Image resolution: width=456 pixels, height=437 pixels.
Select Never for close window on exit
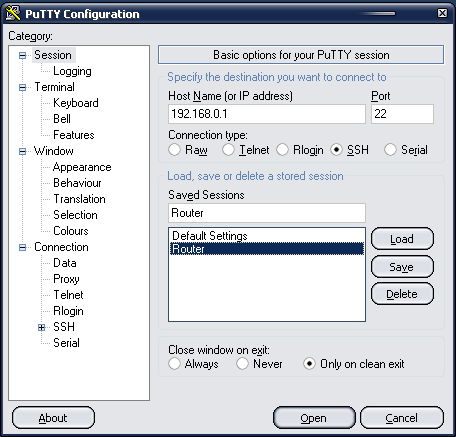242,364
